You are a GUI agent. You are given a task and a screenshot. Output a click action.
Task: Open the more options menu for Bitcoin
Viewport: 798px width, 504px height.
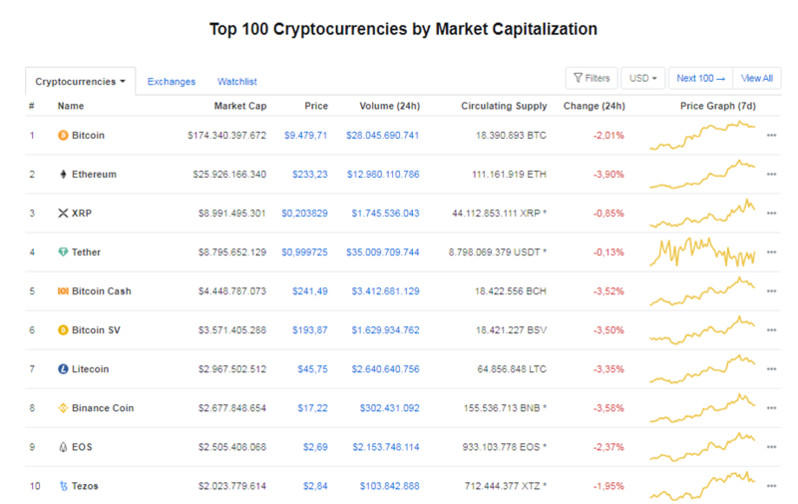pyautogui.click(x=771, y=135)
